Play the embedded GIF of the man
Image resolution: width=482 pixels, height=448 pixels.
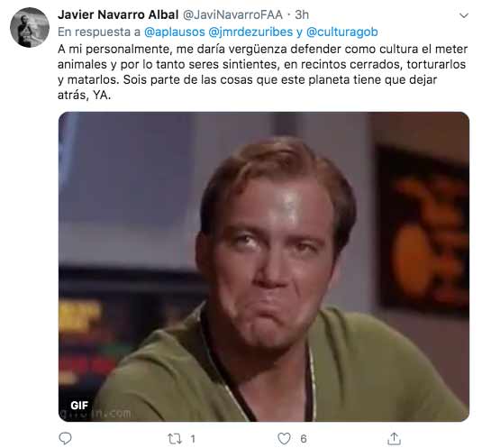pyautogui.click(x=264, y=267)
